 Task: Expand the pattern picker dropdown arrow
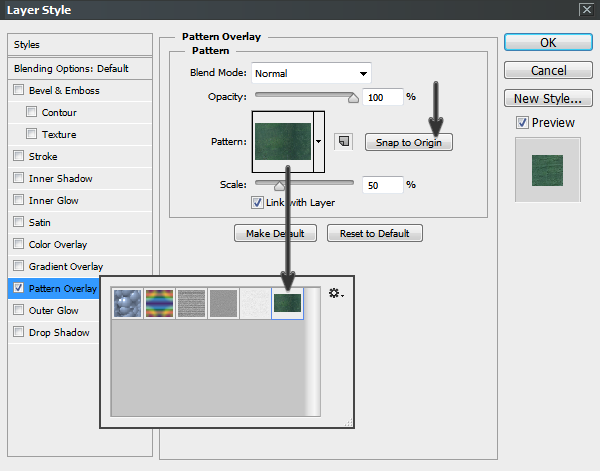tap(319, 141)
